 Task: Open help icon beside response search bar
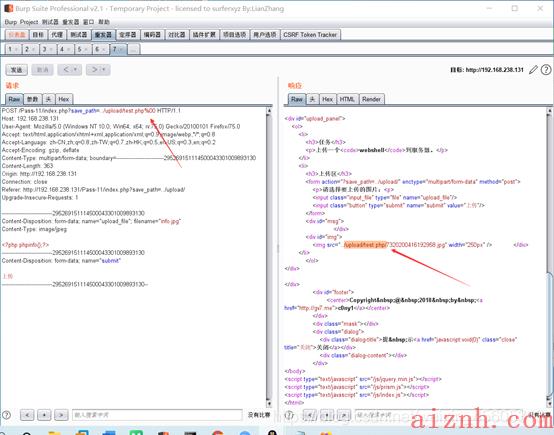pyautogui.click(x=289, y=415)
